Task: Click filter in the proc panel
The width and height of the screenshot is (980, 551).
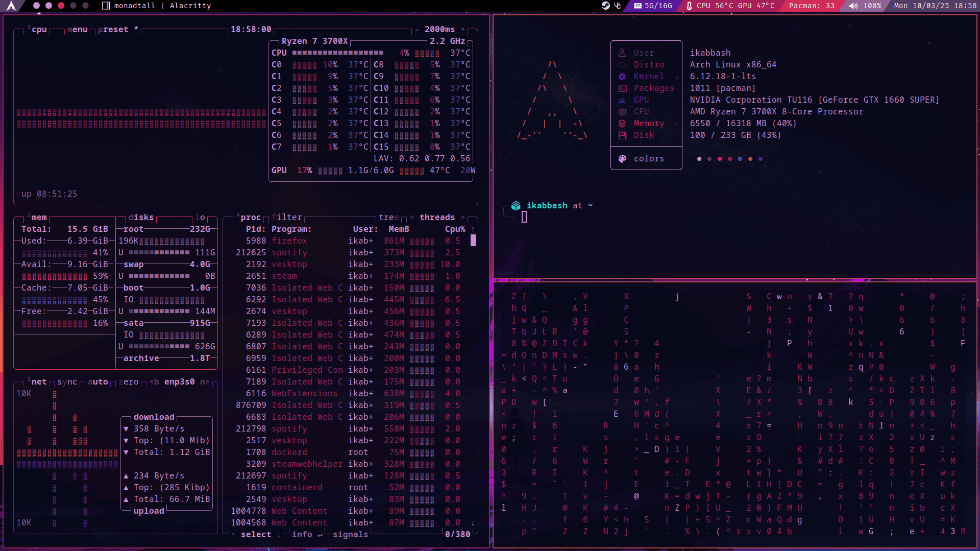Action: (x=286, y=218)
